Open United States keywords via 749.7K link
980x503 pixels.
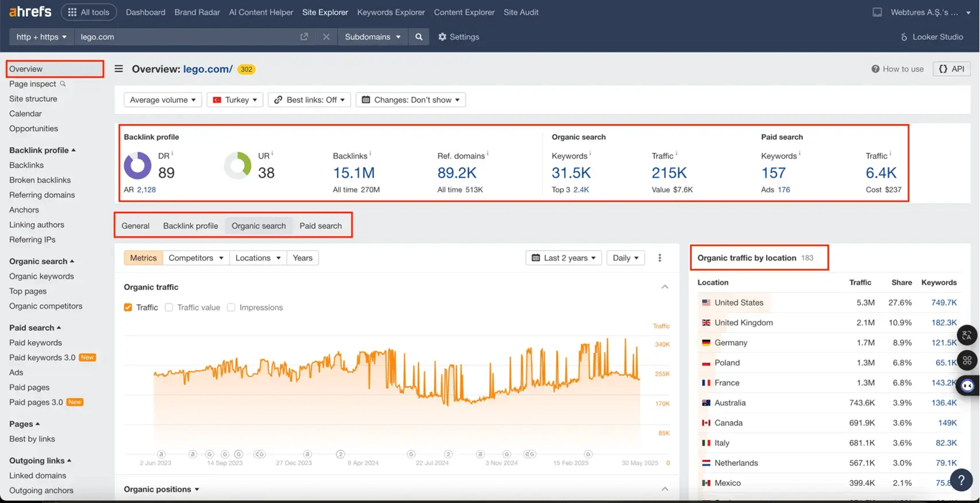tap(944, 302)
